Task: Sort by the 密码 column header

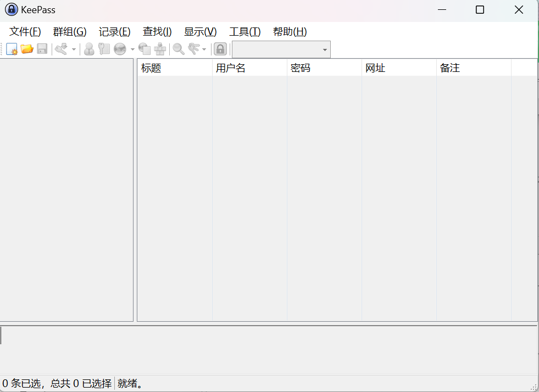Action: [x=324, y=68]
